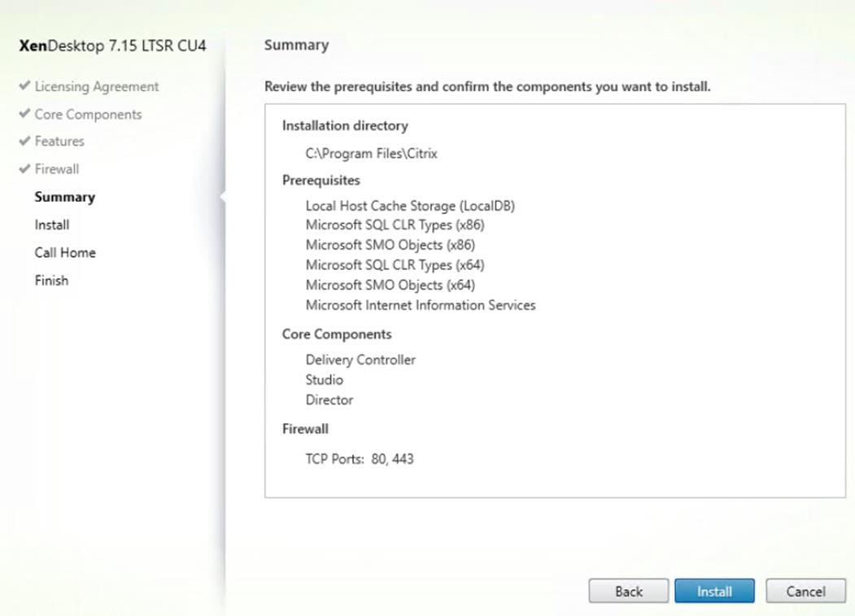Select the Call Home step
This screenshot has width=855, height=616.
pos(65,252)
